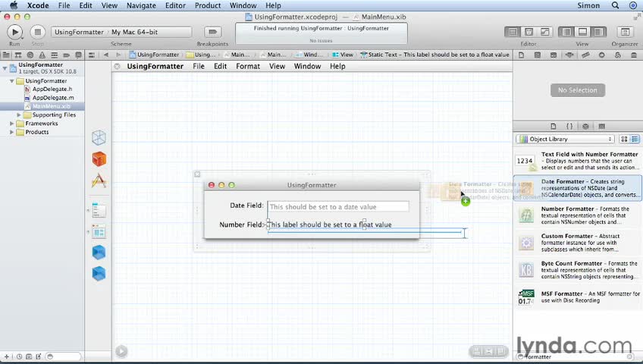Show the Symbol navigator
This screenshot has width=643, height=364.
coord(18,55)
